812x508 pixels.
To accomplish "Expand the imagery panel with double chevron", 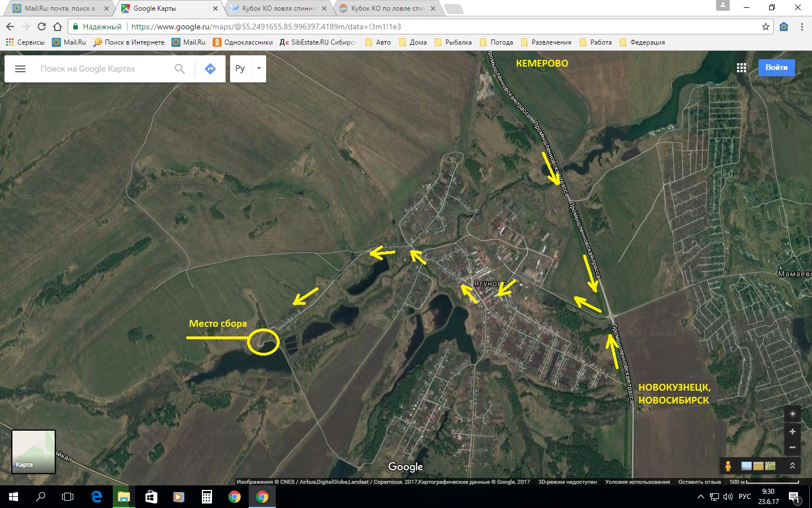I will point(792,466).
